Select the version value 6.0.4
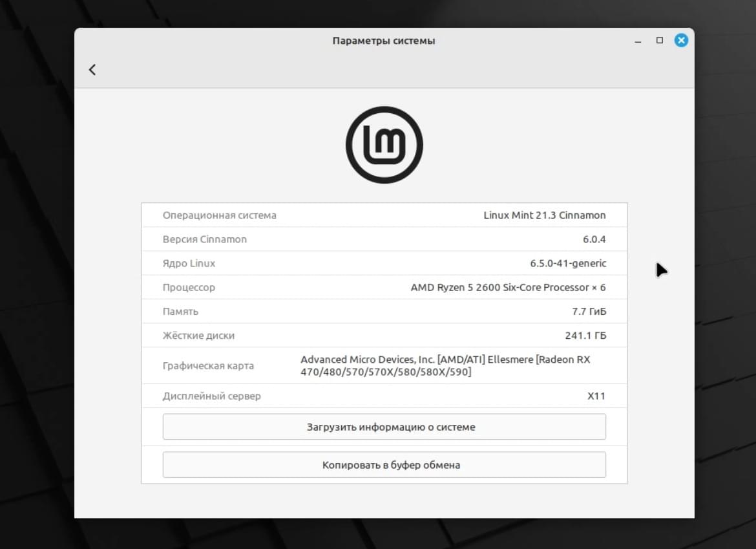Viewport: 756px width, 549px height. (x=594, y=239)
